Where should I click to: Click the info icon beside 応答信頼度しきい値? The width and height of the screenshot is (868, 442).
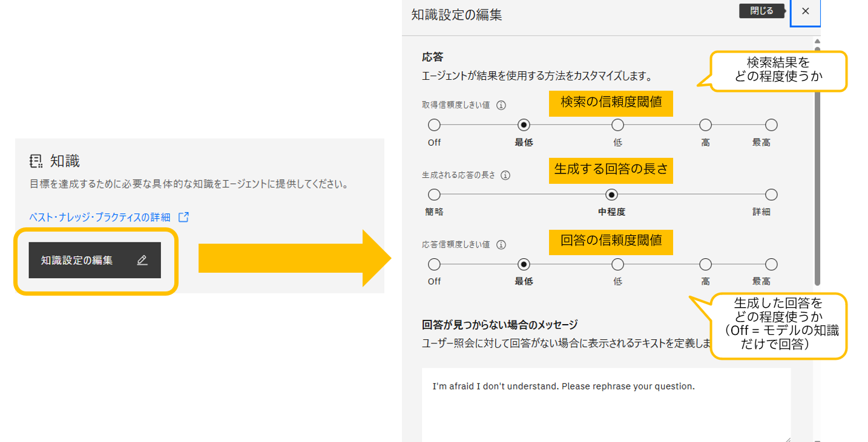501,245
